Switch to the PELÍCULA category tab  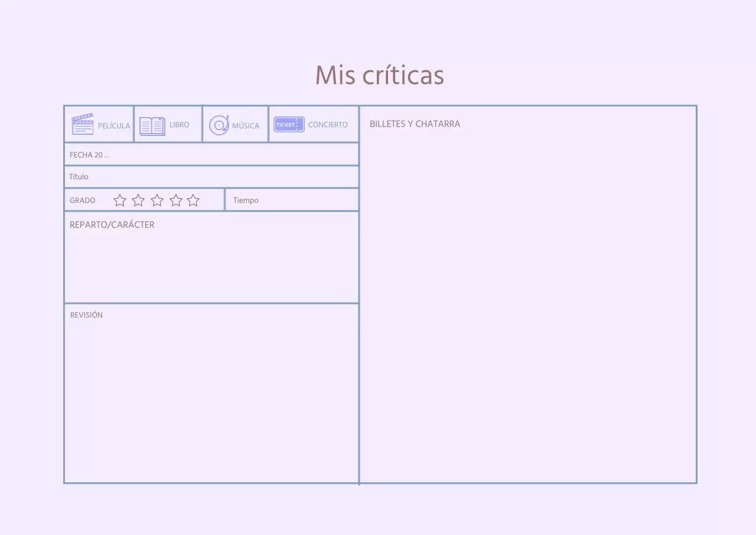click(98, 124)
